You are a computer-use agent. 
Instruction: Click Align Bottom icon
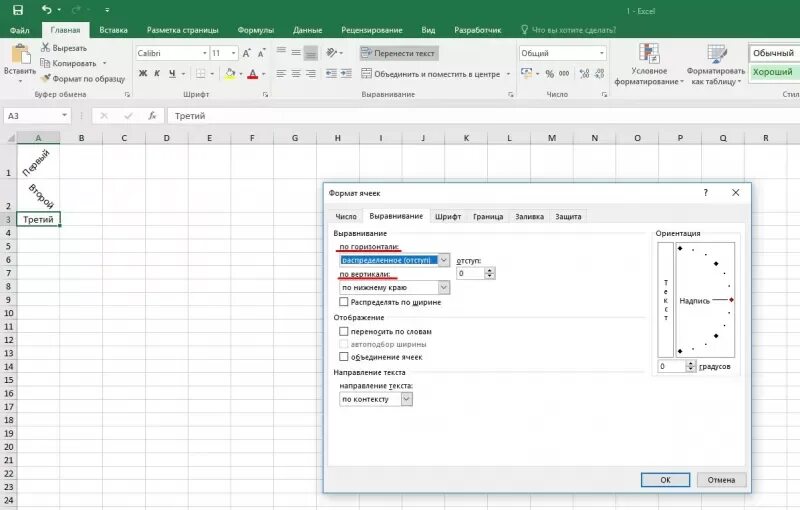tap(311, 53)
